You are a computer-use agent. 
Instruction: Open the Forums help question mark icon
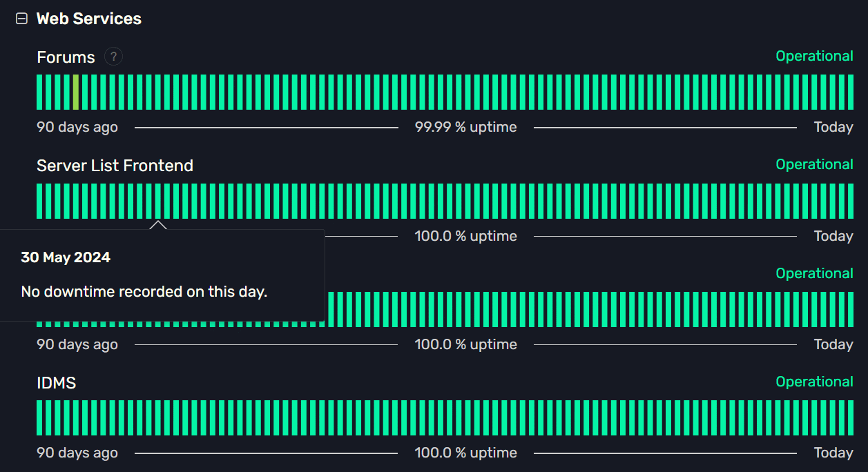(113, 56)
